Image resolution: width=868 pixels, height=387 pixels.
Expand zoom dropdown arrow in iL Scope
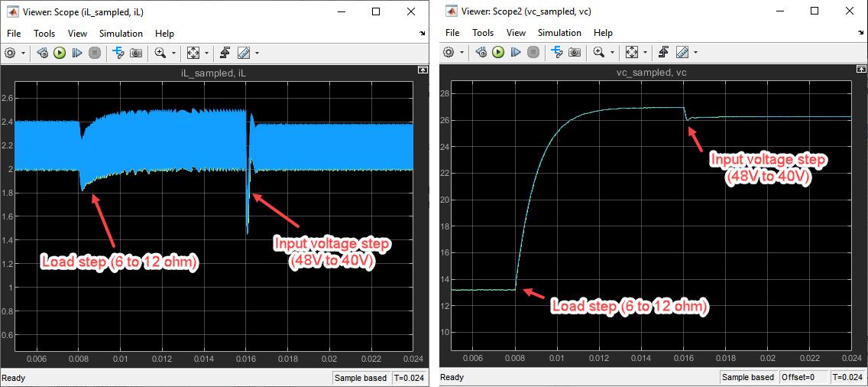coord(173,54)
